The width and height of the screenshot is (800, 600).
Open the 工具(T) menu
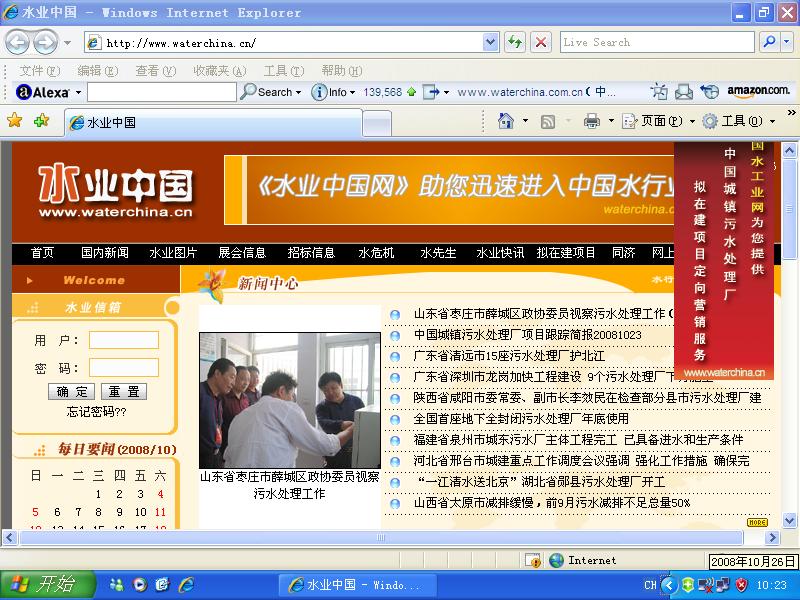tap(284, 70)
